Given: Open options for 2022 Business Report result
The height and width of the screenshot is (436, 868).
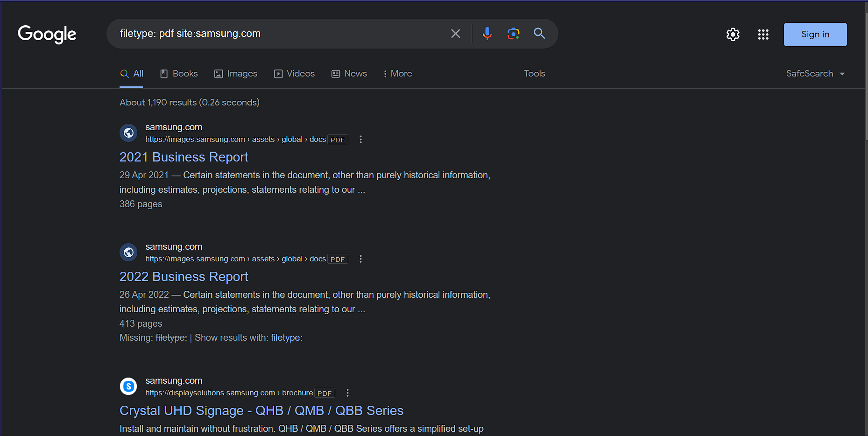Looking at the screenshot, I should (x=360, y=259).
